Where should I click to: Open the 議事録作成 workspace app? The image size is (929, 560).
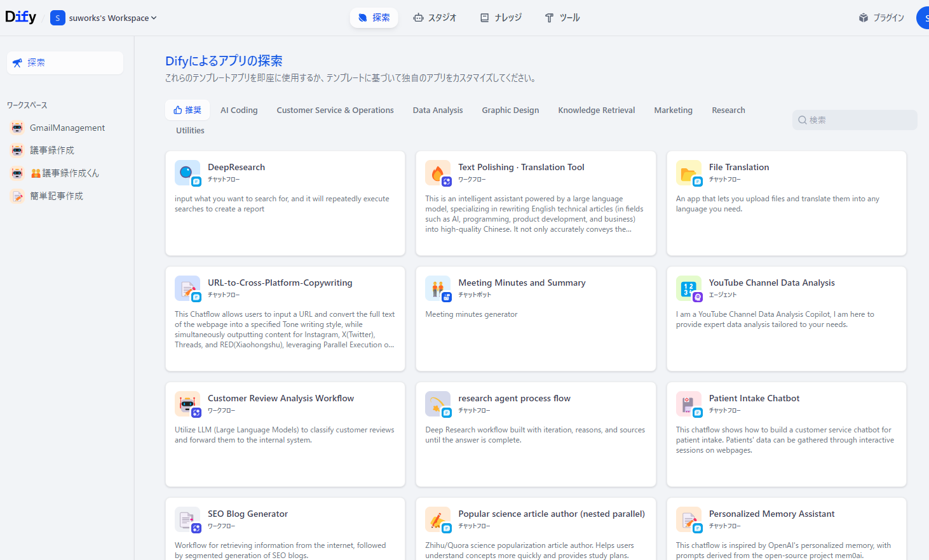(65, 150)
